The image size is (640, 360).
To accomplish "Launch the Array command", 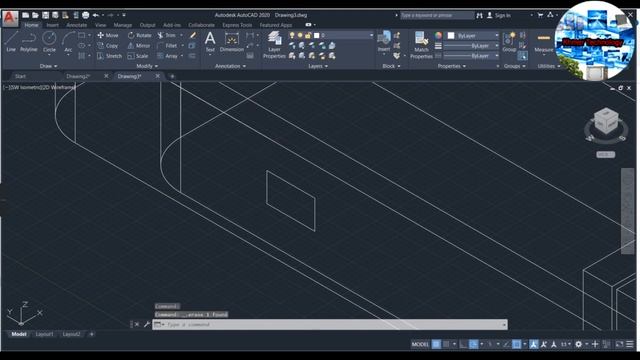I will 167,56.
